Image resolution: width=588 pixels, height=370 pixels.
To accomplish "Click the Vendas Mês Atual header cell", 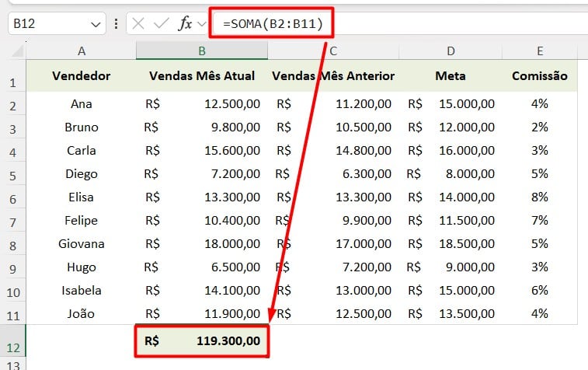I will tap(202, 76).
